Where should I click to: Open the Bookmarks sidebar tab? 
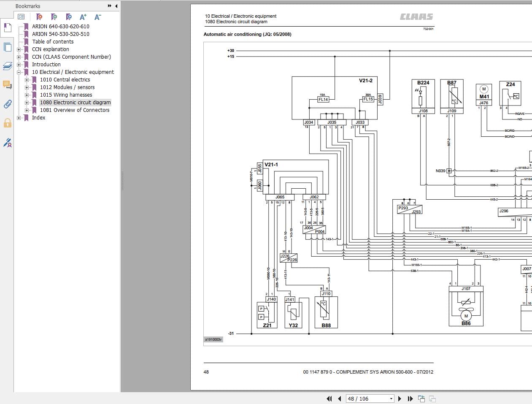pyautogui.click(x=7, y=28)
